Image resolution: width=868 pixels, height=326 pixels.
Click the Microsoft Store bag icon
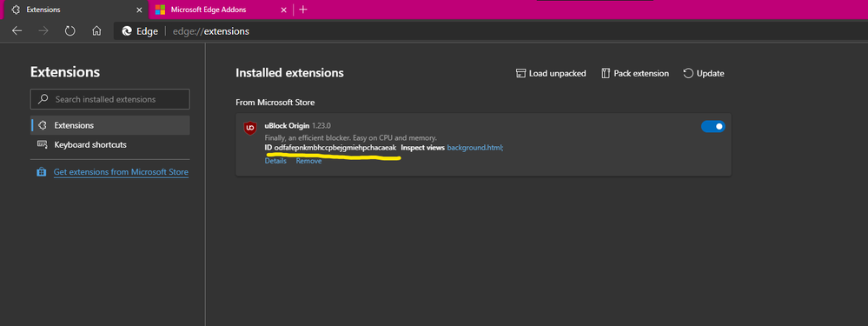(x=42, y=172)
